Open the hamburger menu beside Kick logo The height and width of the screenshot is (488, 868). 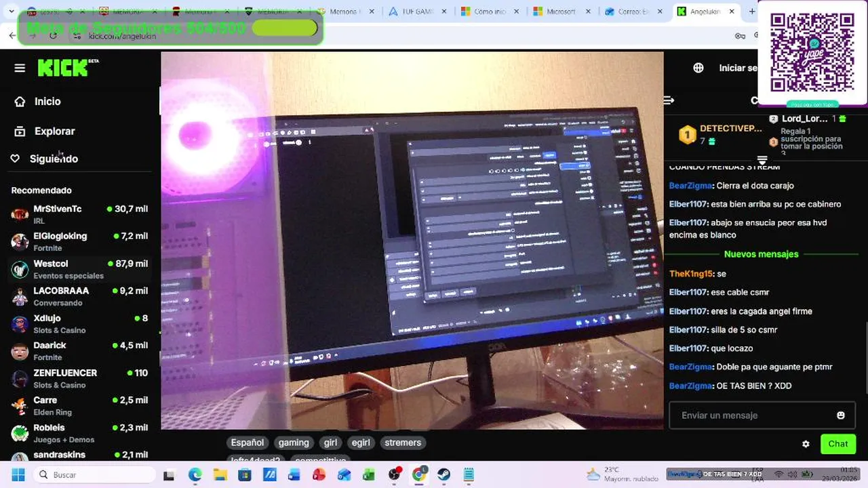[x=20, y=68]
